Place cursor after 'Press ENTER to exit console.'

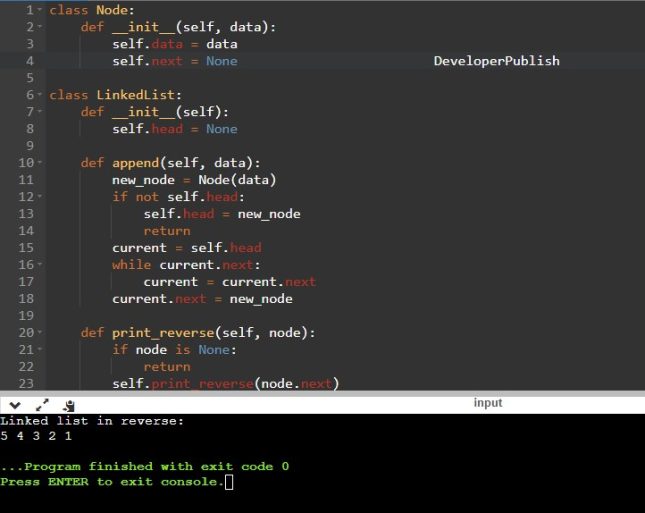coord(229,483)
